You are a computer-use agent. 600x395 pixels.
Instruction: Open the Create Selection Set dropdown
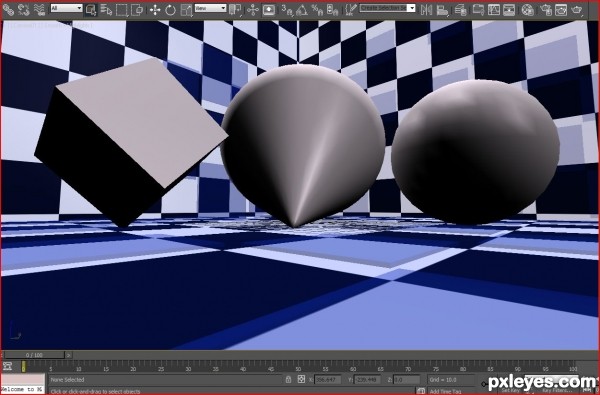click(387, 8)
